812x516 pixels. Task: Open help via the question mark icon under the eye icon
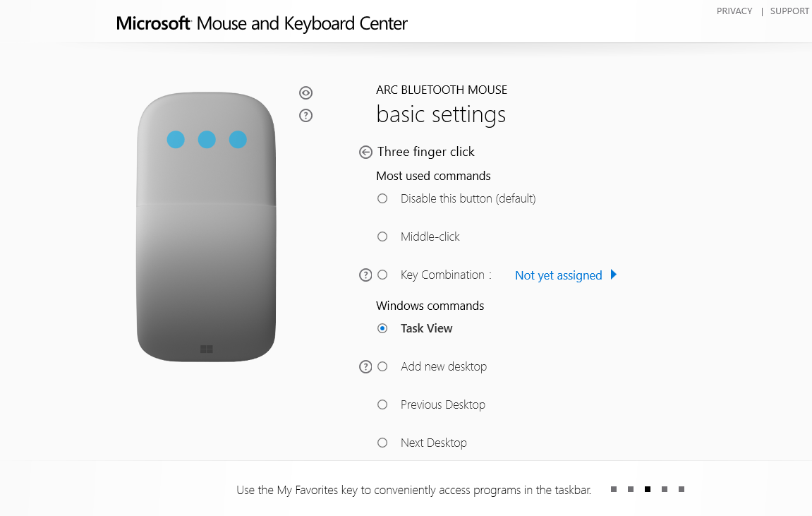pos(305,115)
